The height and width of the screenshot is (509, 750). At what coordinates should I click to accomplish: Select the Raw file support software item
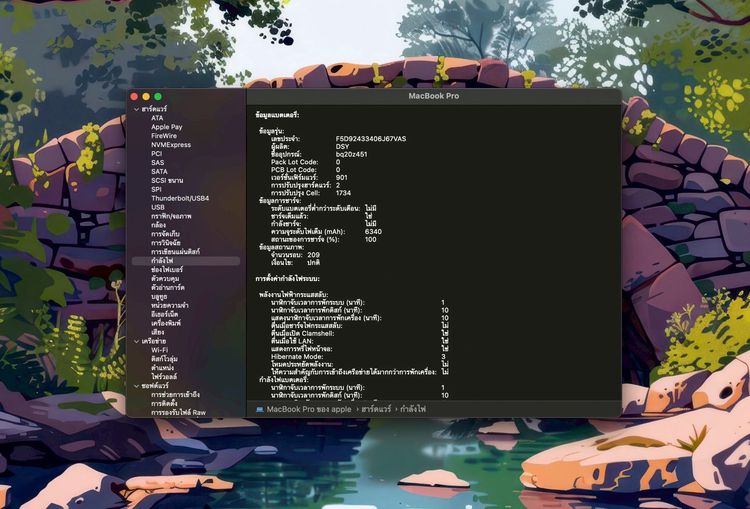point(178,412)
